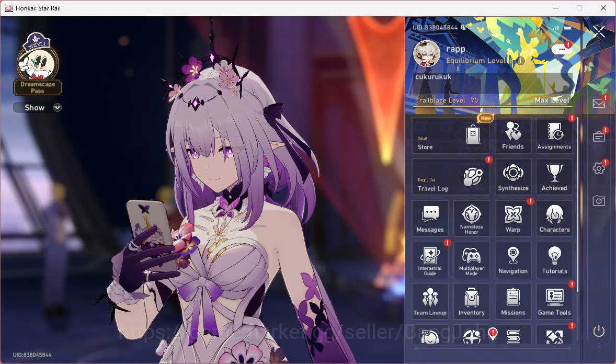Open Multiplayer Mode
The image size is (616, 364).
tap(472, 260)
